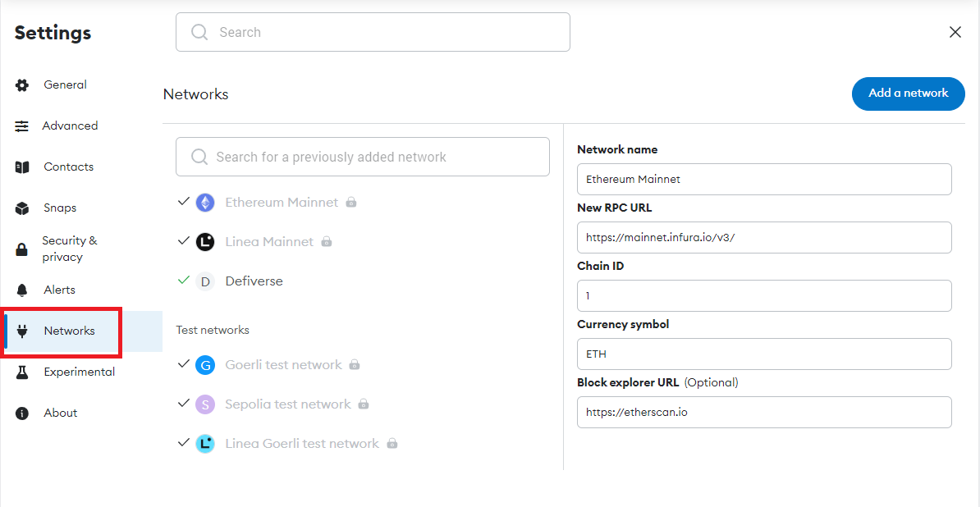This screenshot has height=507, width=980.
Task: Select Sepolia test network entry
Action: point(287,404)
